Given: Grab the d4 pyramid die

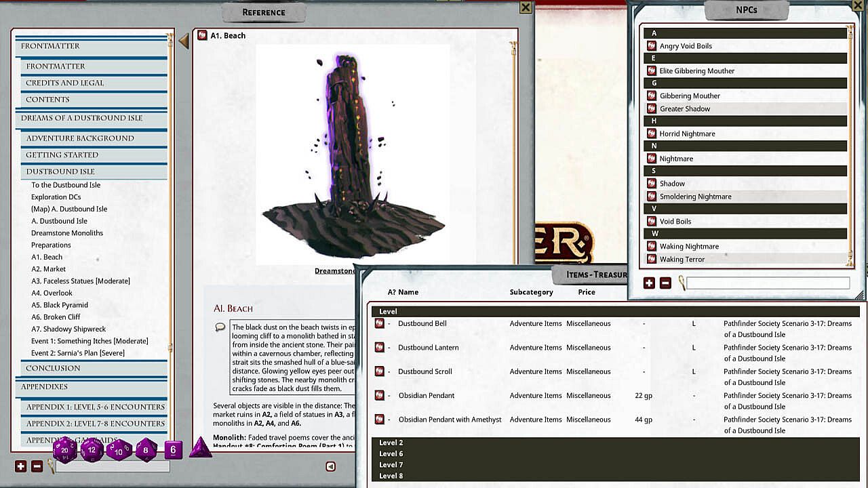Looking at the screenshot, I should coord(200,447).
